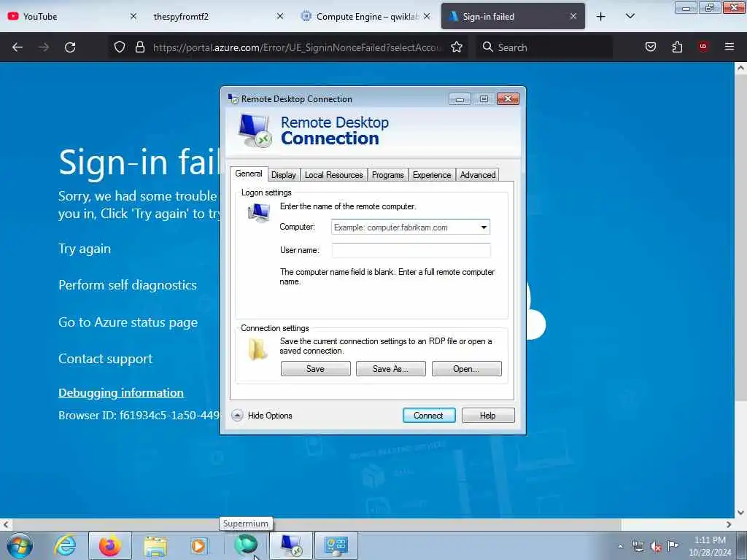The width and height of the screenshot is (747, 560).
Task: Click the Save connection settings button
Action: point(315,368)
